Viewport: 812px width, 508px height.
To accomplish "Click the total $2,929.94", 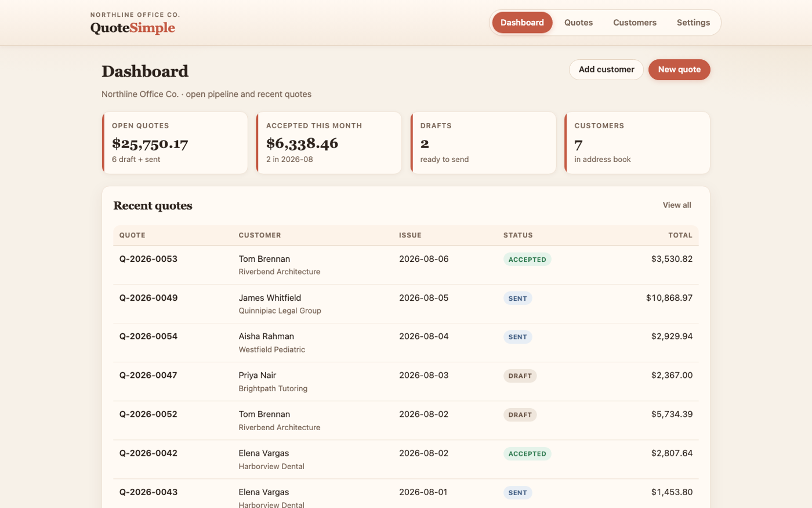I will pyautogui.click(x=672, y=336).
